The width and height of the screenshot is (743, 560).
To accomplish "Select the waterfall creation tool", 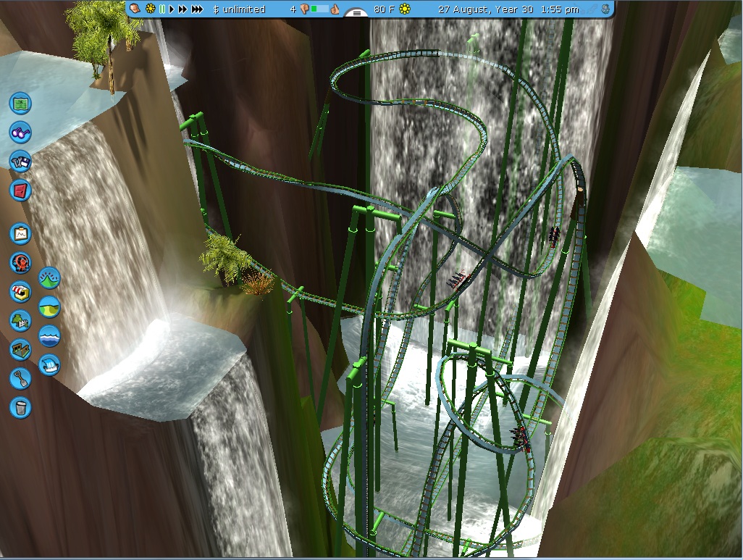I will pyautogui.click(x=49, y=364).
